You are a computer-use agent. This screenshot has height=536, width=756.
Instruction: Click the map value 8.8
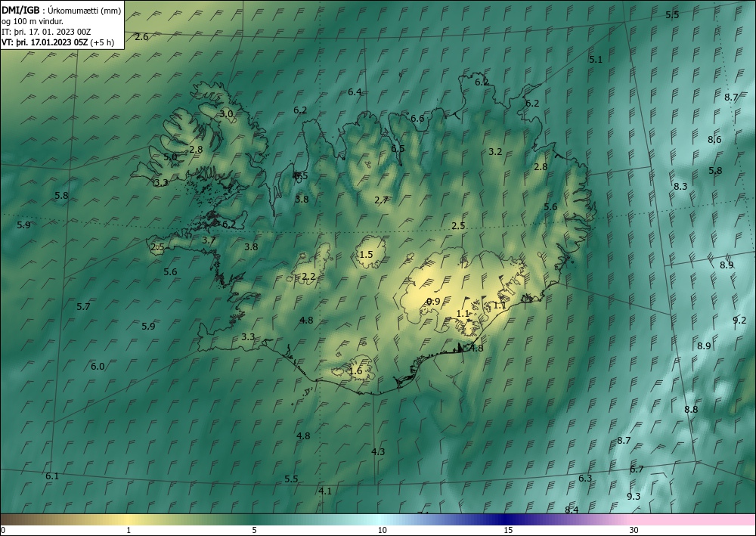point(691,410)
